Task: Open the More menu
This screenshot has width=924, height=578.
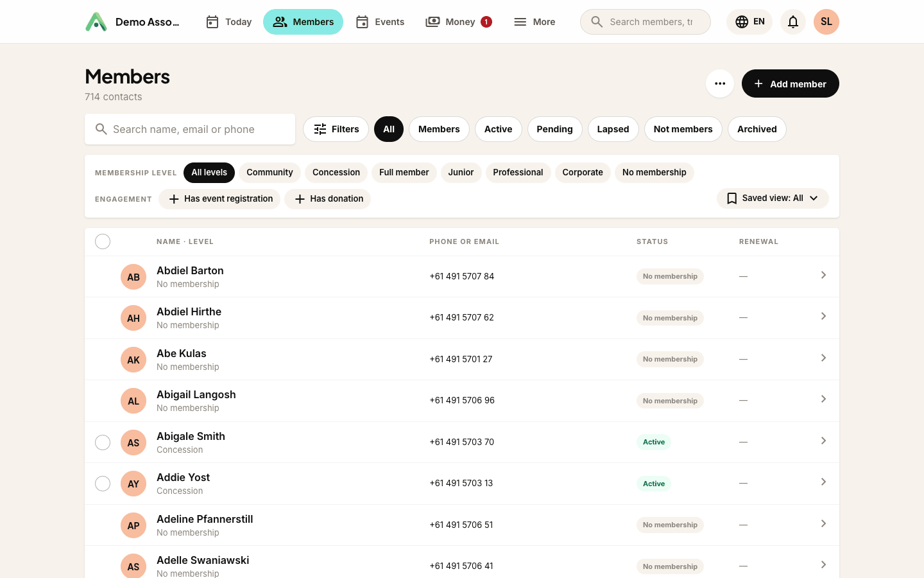Action: pos(535,22)
